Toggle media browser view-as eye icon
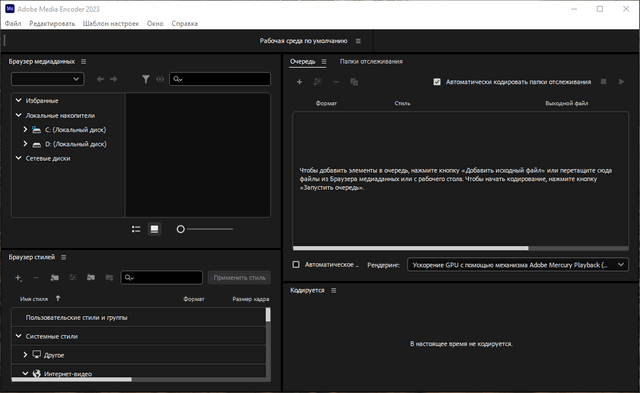The width and height of the screenshot is (640, 393). 160,79
